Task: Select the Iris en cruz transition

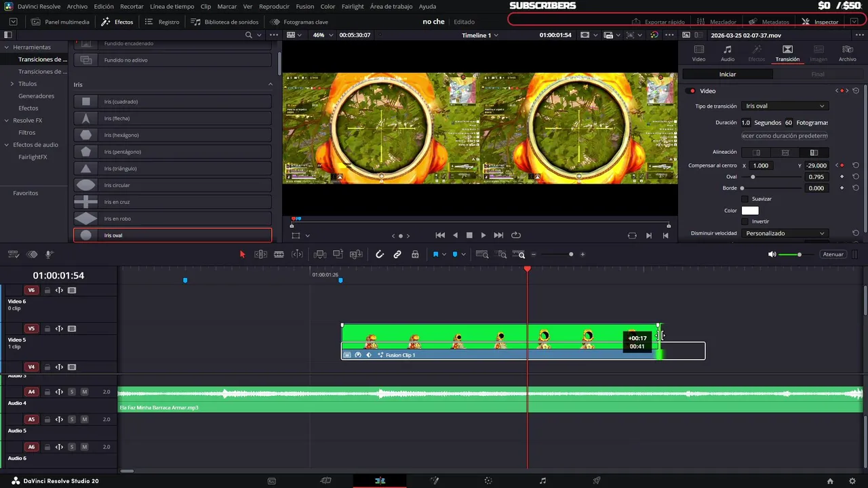Action: coord(172,202)
